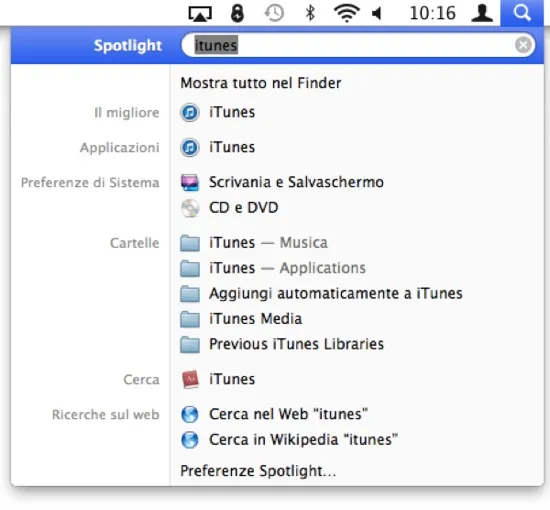550x510 pixels.
Task: Click folder icon of iTunes Media
Action: tap(190, 319)
